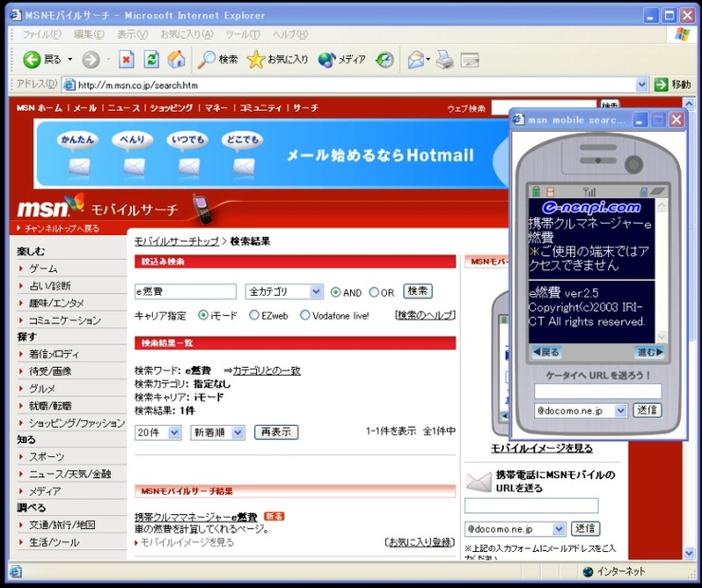
Task: Click the 再表示 button
Action: click(x=276, y=432)
